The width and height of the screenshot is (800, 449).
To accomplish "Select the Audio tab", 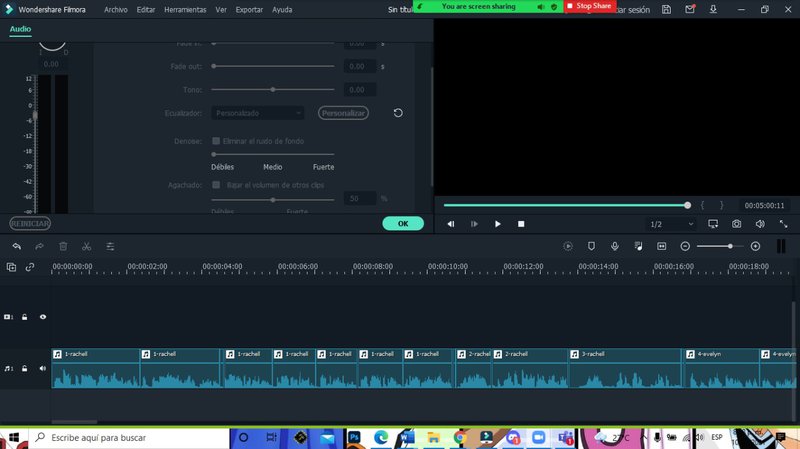I will [20, 29].
